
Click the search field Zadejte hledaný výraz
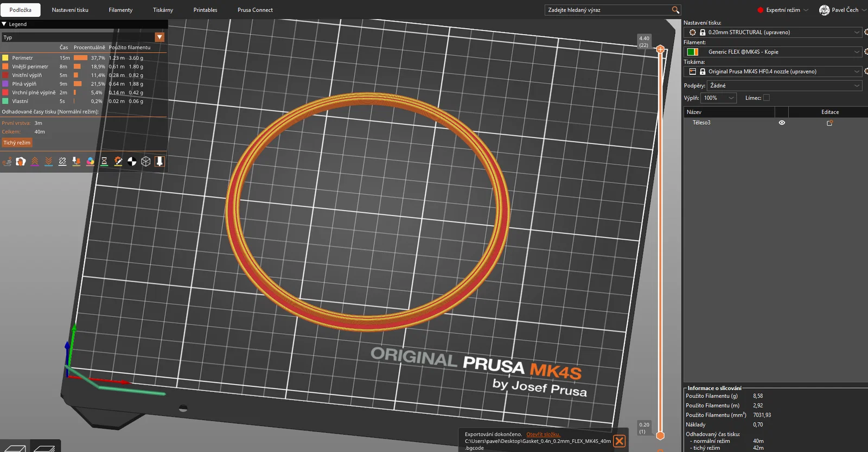[608, 10]
